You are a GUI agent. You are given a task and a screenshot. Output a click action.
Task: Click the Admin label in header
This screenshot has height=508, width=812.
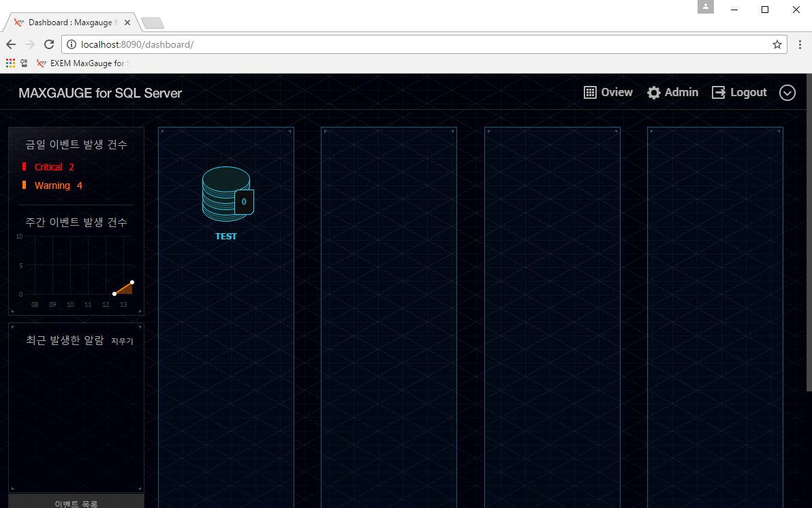tap(681, 92)
